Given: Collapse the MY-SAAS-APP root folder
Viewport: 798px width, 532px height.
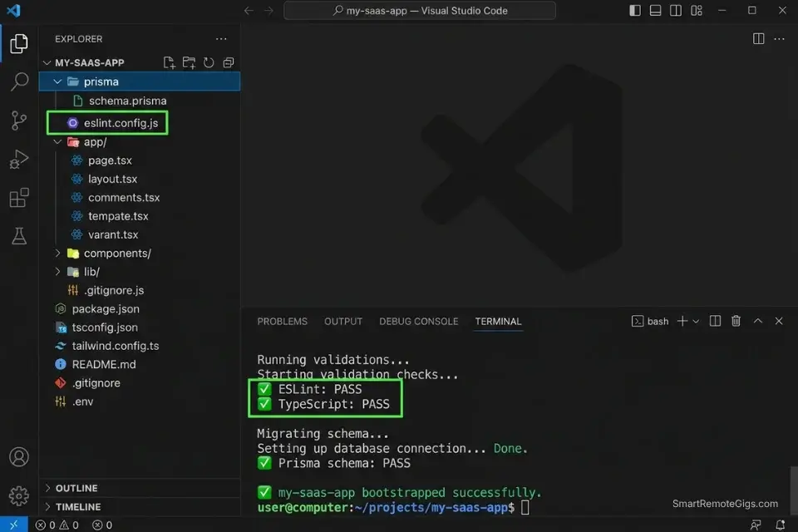Looking at the screenshot, I should [47, 62].
